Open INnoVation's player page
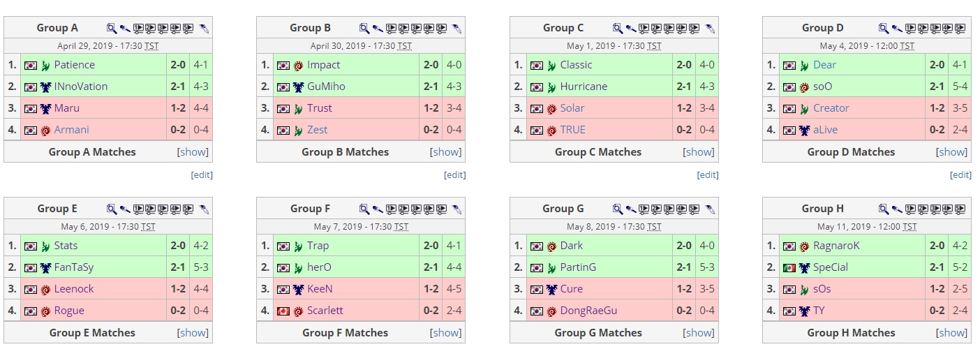980x349 pixels. point(81,87)
